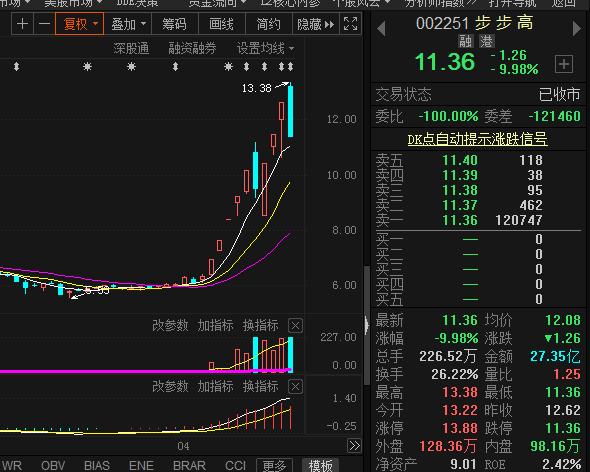Click the 融资融券 tag

[x=192, y=48]
